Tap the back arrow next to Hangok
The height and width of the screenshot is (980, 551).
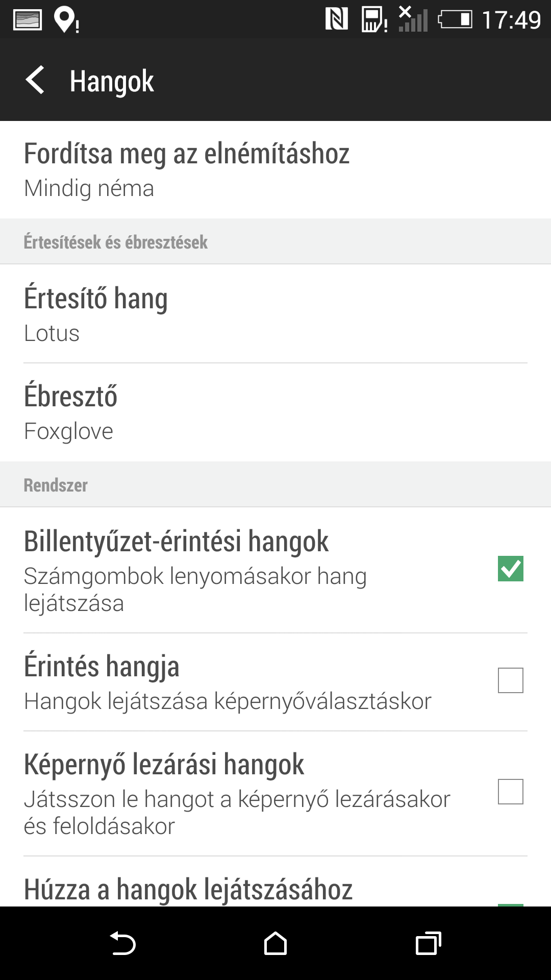coord(36,80)
